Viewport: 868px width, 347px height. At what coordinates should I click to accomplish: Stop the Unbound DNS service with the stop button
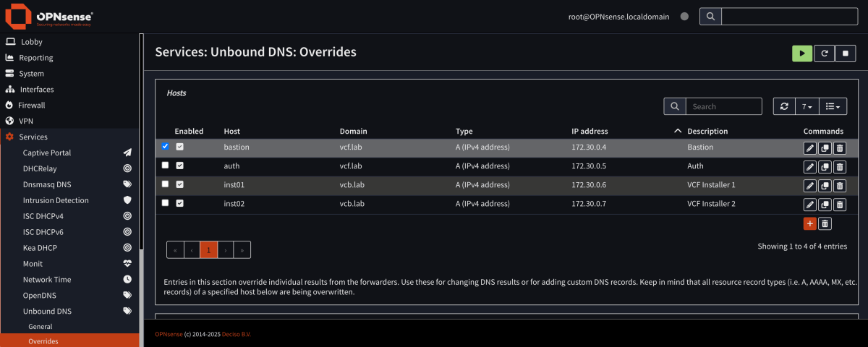click(846, 53)
